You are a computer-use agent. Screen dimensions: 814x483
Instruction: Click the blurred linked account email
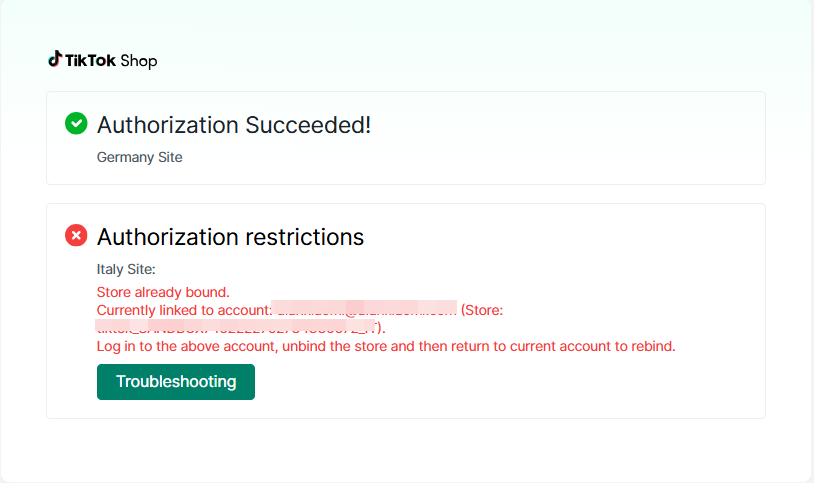364,308
